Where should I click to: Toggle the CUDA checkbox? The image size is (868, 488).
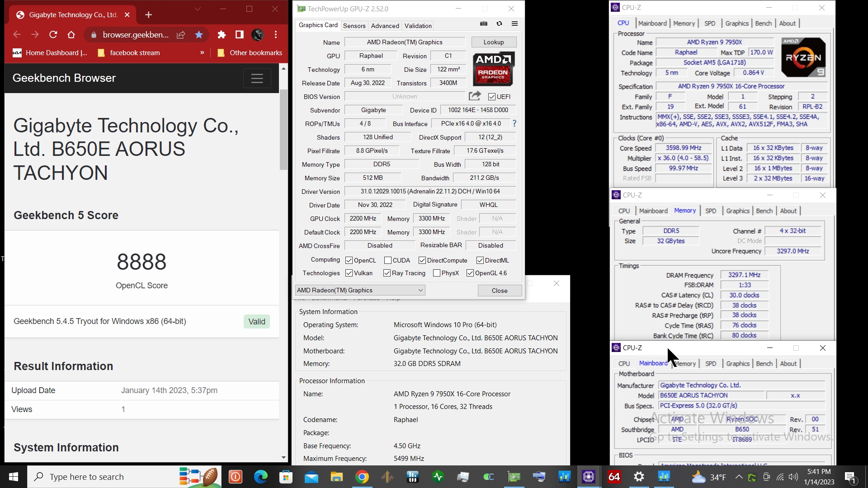tap(388, 260)
